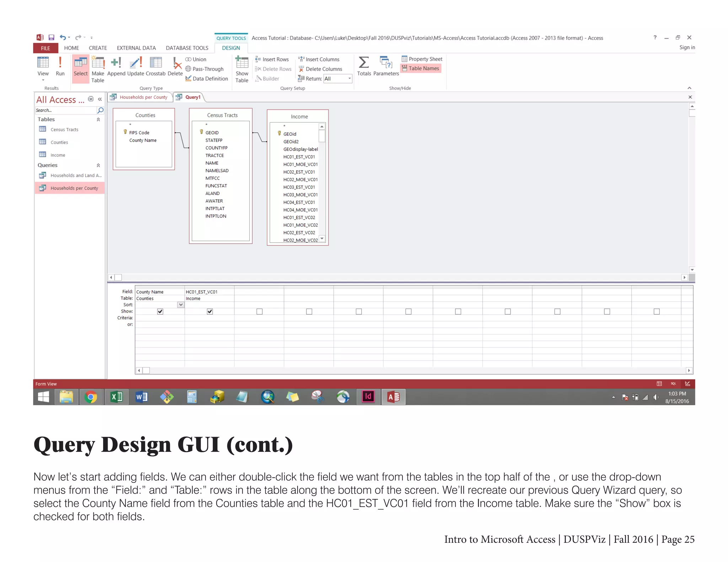This screenshot has width=728, height=562.
Task: Choose the Update query type
Action: [x=135, y=66]
